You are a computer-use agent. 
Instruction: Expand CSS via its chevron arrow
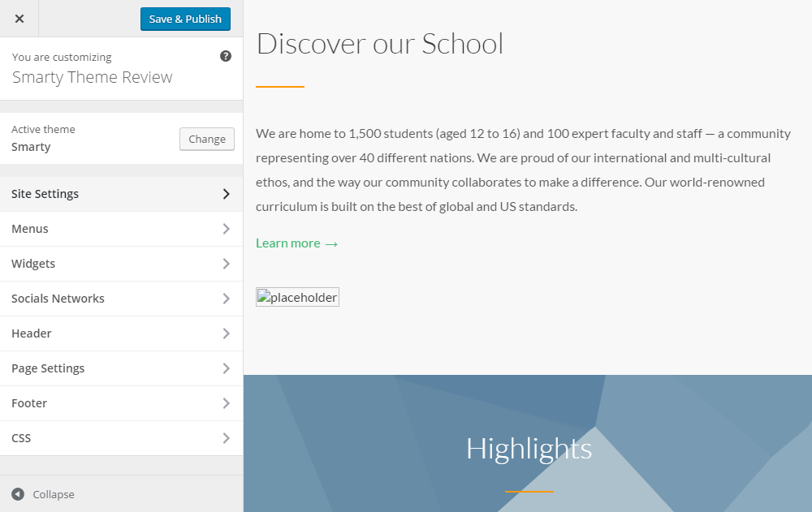[227, 438]
